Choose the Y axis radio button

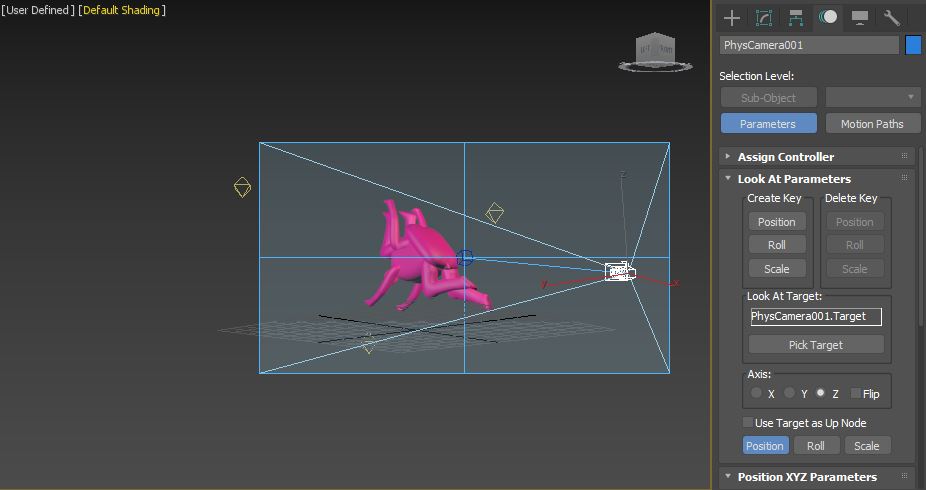pos(790,394)
